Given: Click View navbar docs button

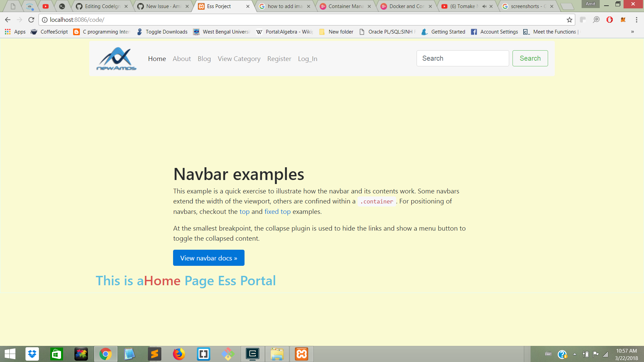Looking at the screenshot, I should [x=209, y=258].
